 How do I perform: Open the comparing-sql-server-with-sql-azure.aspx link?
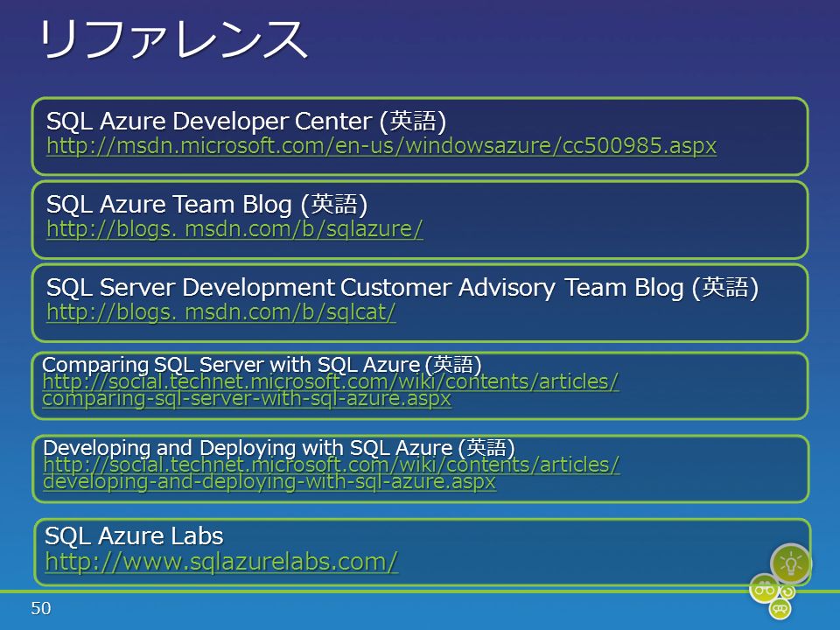[247, 399]
